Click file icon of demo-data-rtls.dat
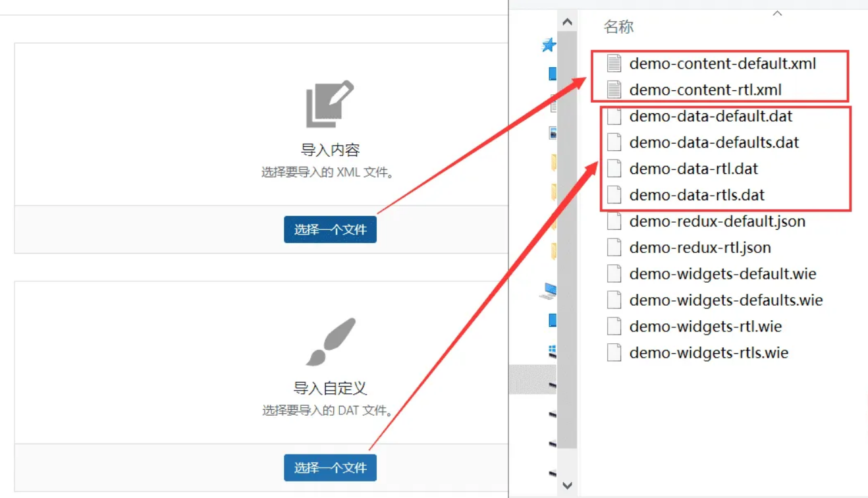 614,195
